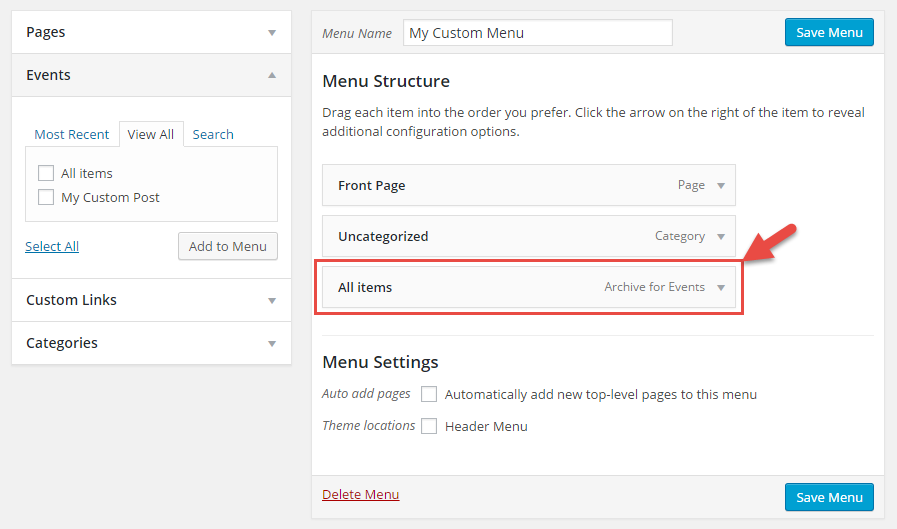Check the All items checkbox
This screenshot has height=529, width=897.
click(46, 173)
